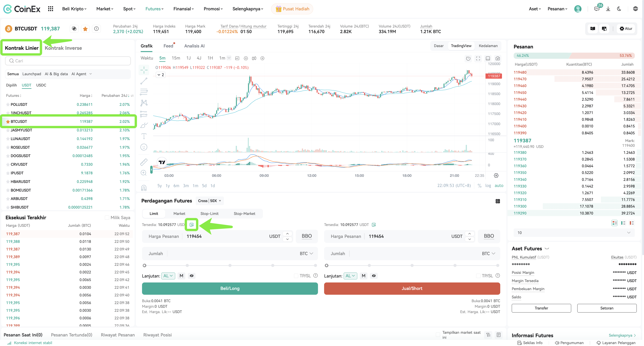644x346 pixels.
Task: Click the Beli/Long button
Action: coord(230,288)
